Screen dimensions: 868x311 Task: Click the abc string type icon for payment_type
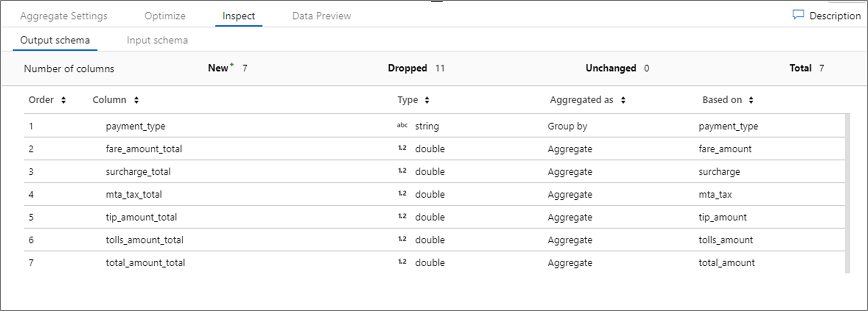pos(403,126)
